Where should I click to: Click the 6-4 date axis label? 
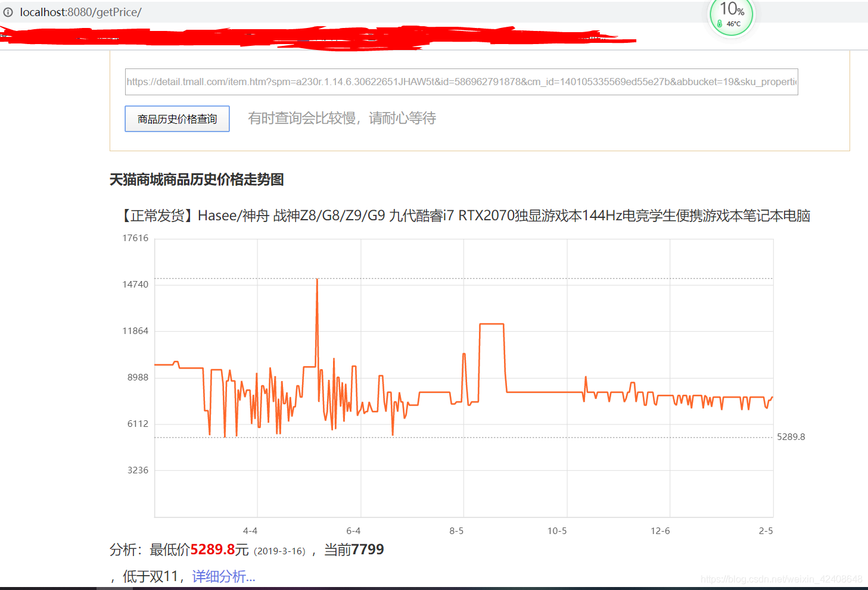point(353,531)
